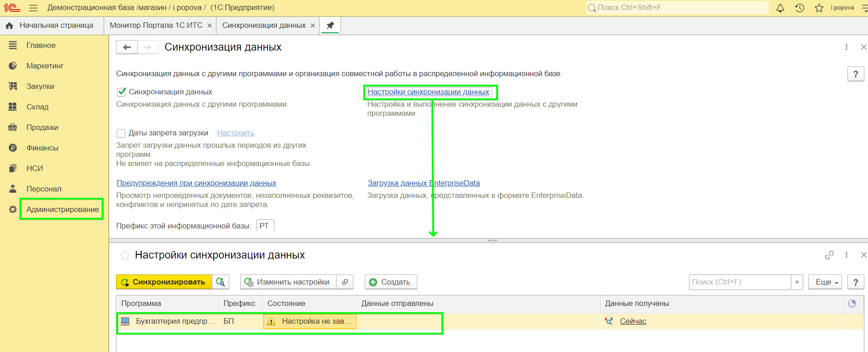Viewport: 868px width, 352px height.
Task: Focus the list search field Поиск (Ctrl+F)
Action: tap(740, 282)
